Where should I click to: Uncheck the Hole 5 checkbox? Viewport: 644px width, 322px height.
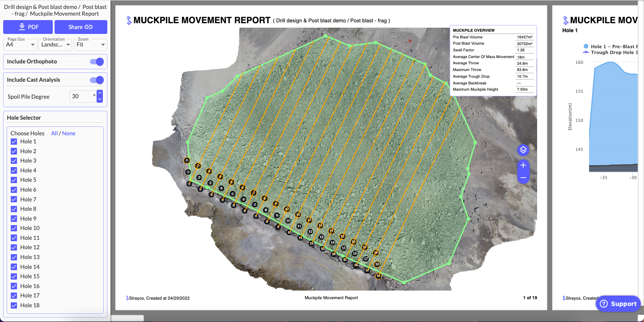click(x=14, y=180)
